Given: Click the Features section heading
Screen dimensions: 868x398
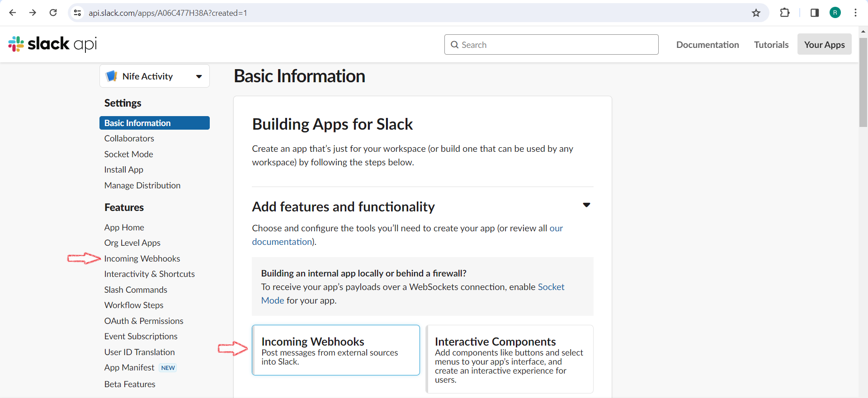Looking at the screenshot, I should (x=124, y=207).
